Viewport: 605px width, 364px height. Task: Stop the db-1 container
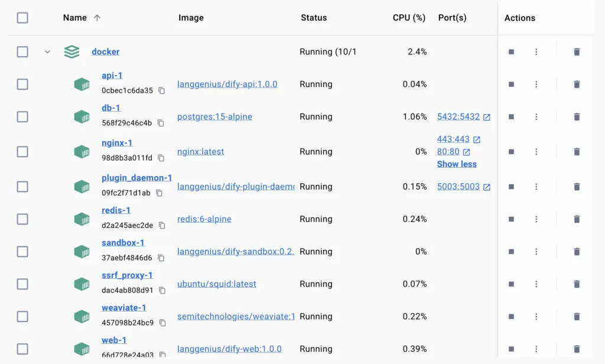[511, 117]
